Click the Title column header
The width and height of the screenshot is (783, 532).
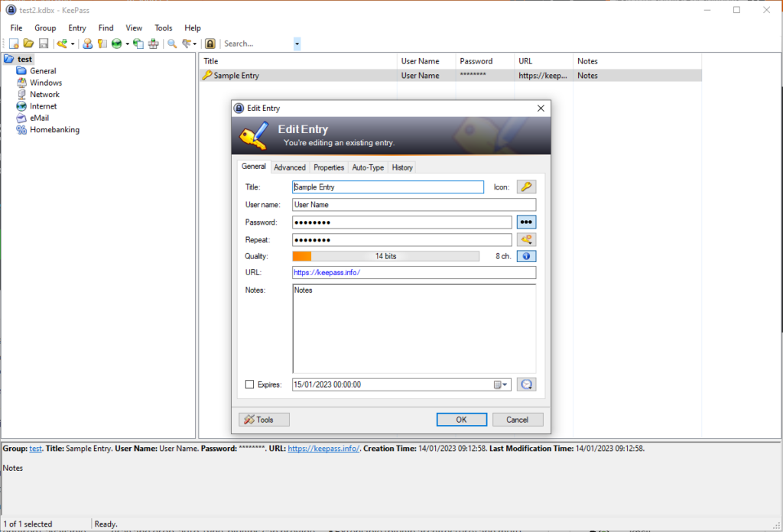(298, 61)
